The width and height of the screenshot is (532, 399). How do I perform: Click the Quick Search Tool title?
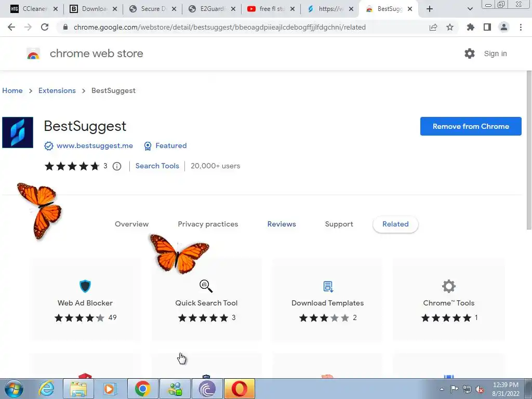click(x=206, y=303)
